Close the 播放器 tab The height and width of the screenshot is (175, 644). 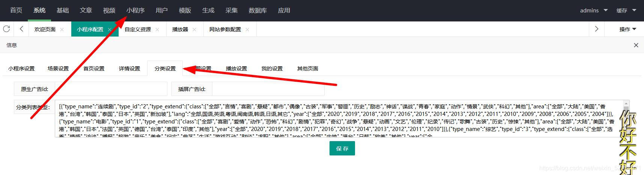(x=194, y=29)
